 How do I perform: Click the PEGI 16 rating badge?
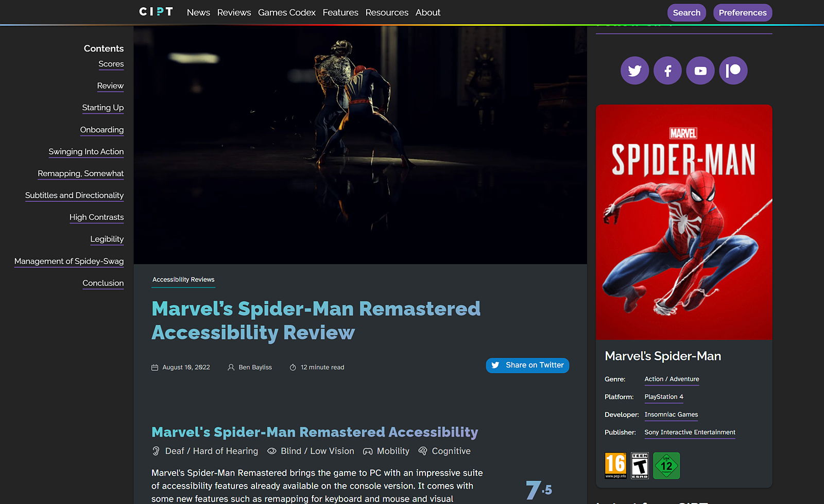(x=615, y=465)
